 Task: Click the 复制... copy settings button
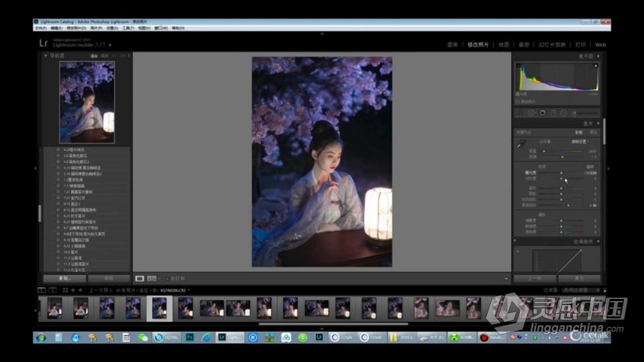pos(65,278)
